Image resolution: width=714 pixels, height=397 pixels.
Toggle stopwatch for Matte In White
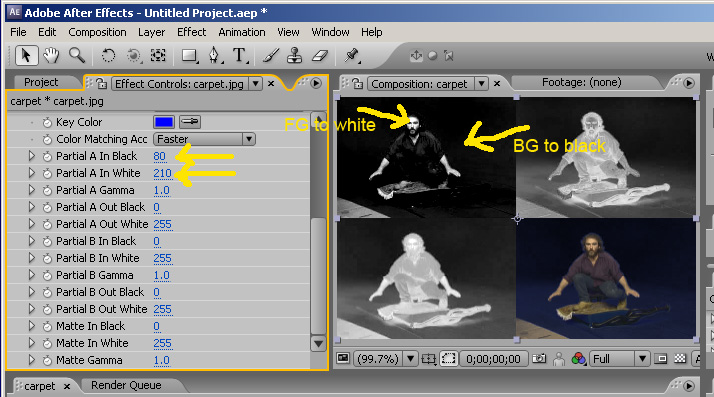point(47,343)
